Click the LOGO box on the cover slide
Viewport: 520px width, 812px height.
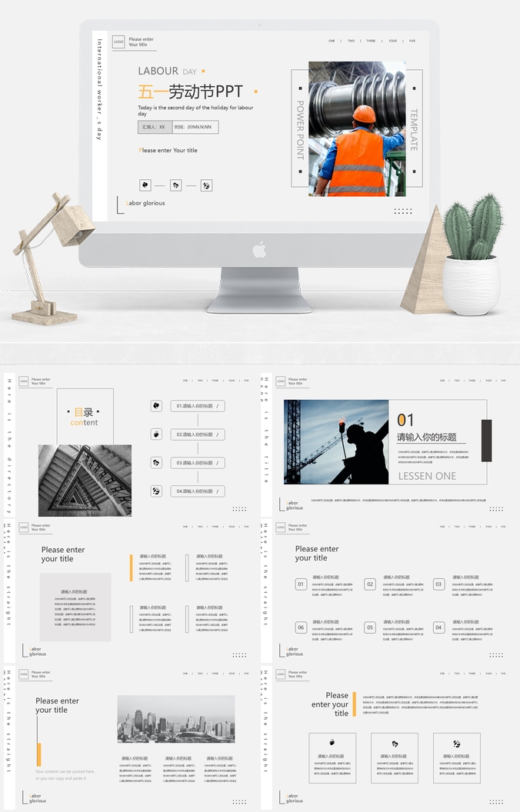[118, 42]
